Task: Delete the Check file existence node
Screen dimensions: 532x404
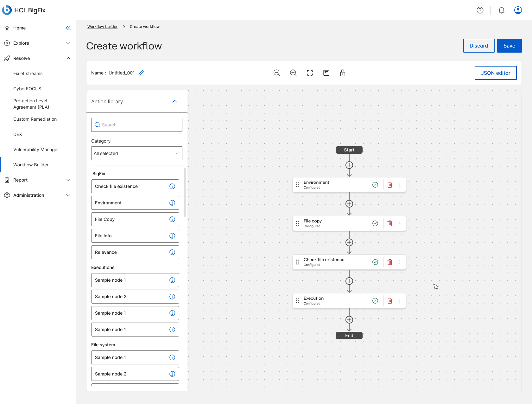Action: 390,262
